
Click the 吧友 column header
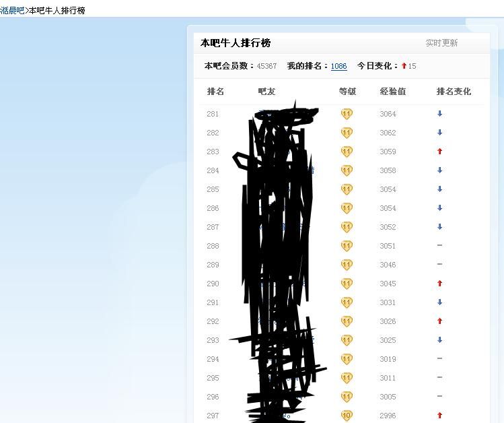266,92
